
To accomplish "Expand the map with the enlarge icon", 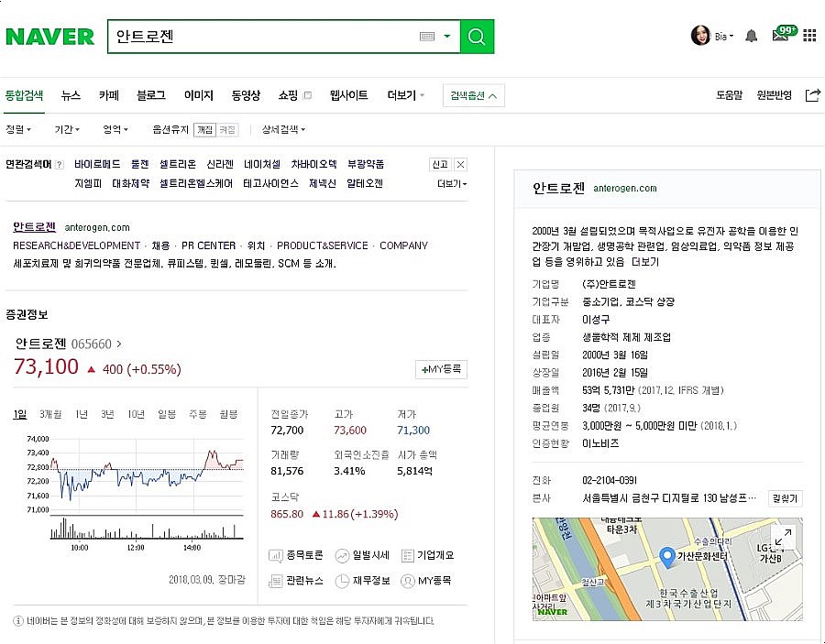I will tap(784, 538).
